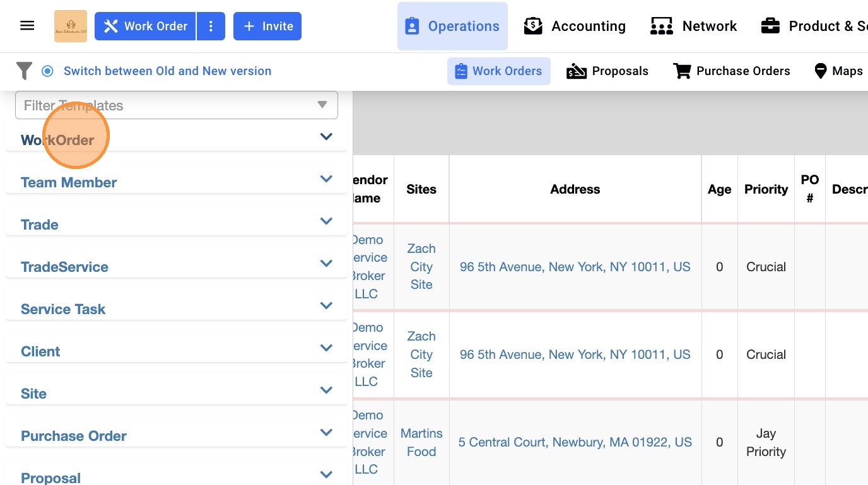Open the hamburger menu icon

tap(27, 26)
